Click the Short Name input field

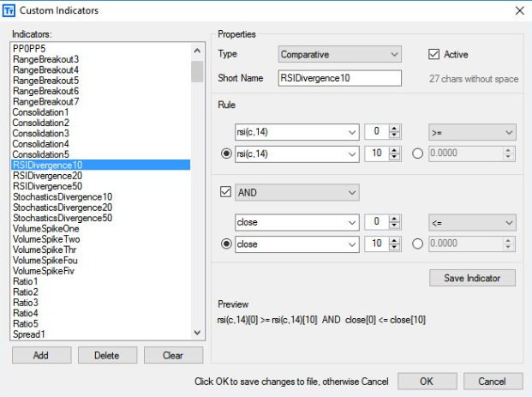pos(339,78)
